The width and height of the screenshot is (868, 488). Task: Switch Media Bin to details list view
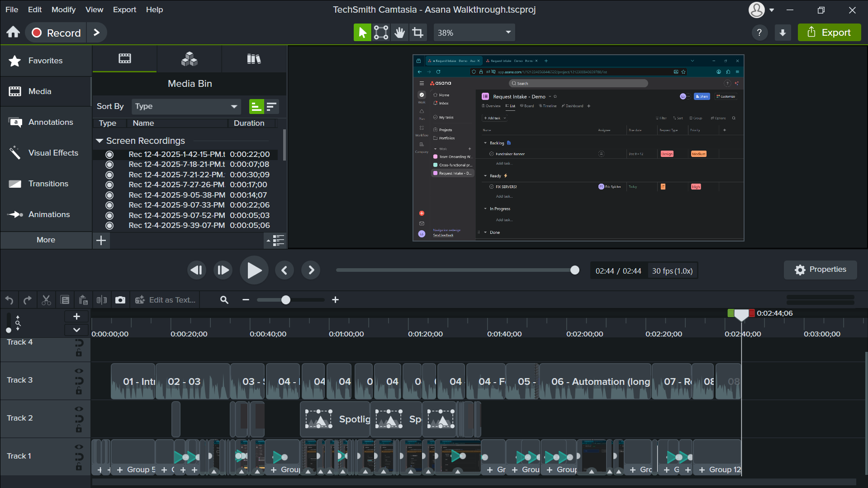[275, 240]
